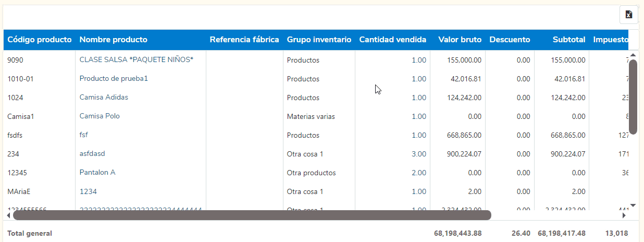Click the vertical scrollbar thumb
The image size is (644, 242).
pos(634,97)
